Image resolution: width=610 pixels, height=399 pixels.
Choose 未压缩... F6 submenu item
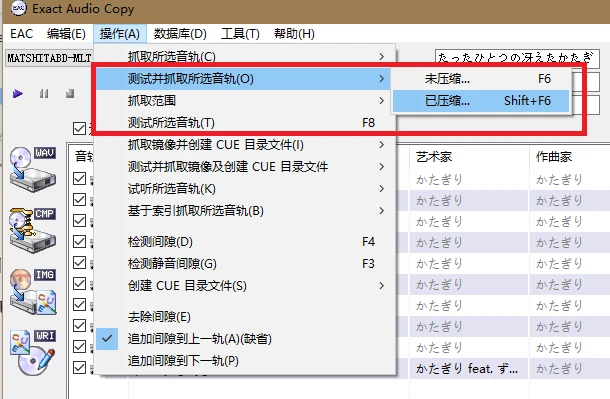[481, 79]
